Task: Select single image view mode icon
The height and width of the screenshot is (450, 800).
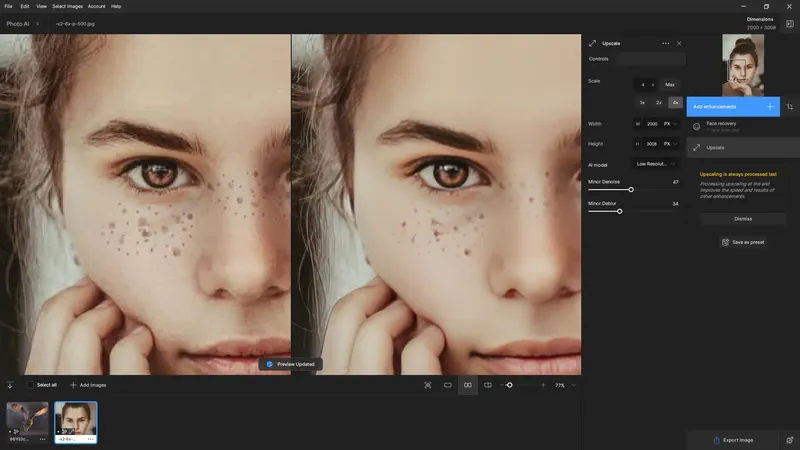Action: point(447,385)
